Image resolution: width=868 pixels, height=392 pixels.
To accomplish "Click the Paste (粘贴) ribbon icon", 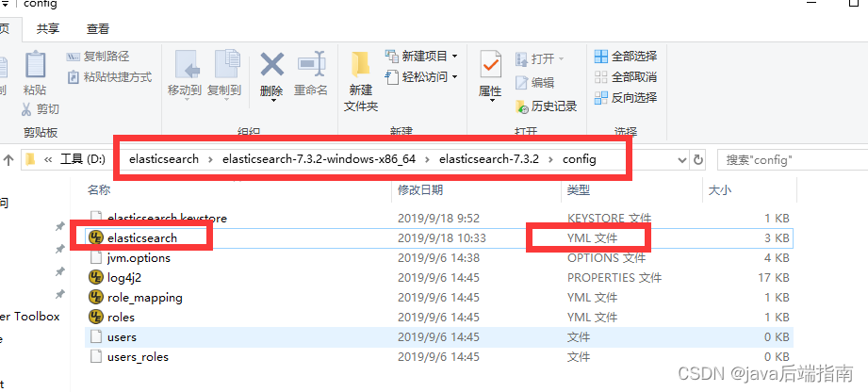I will pyautogui.click(x=36, y=64).
